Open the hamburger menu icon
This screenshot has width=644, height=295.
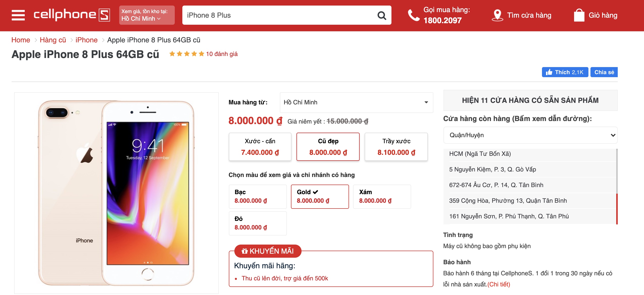[x=18, y=15]
